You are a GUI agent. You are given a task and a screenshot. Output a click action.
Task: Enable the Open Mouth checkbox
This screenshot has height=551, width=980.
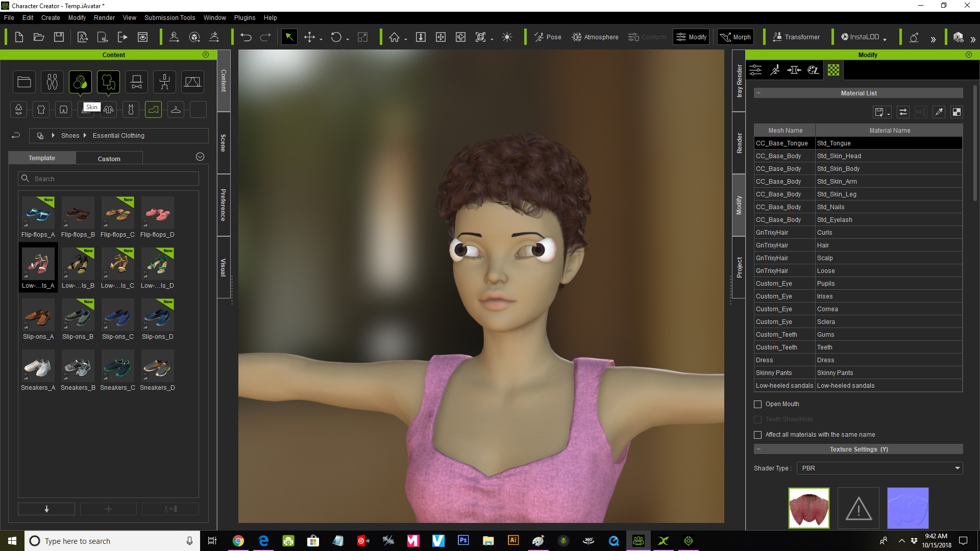[x=758, y=405]
